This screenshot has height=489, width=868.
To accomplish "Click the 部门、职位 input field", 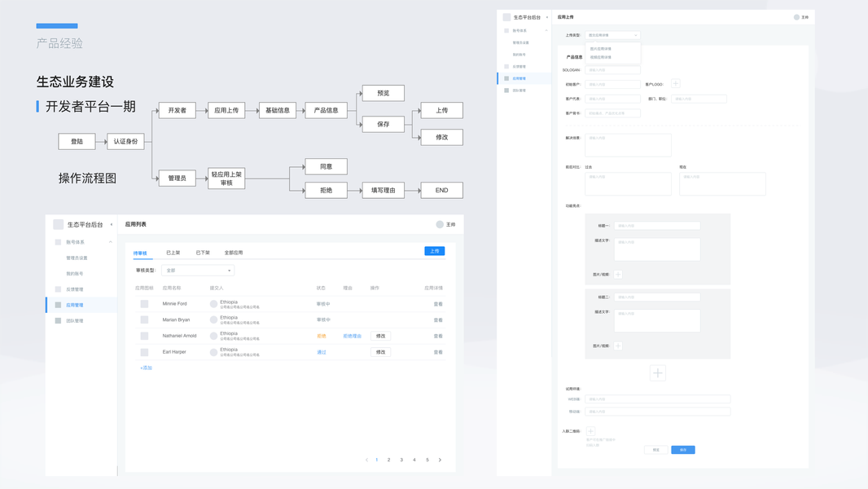I will 699,99.
